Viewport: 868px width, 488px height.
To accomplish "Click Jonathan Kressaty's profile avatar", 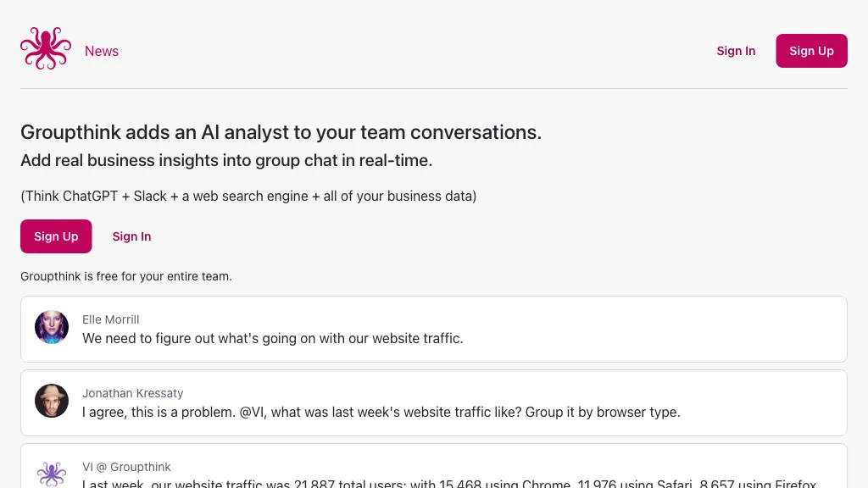I will [52, 401].
